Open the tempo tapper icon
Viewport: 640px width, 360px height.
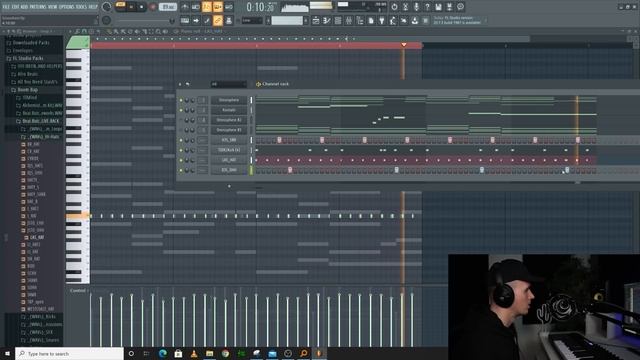tap(393, 20)
